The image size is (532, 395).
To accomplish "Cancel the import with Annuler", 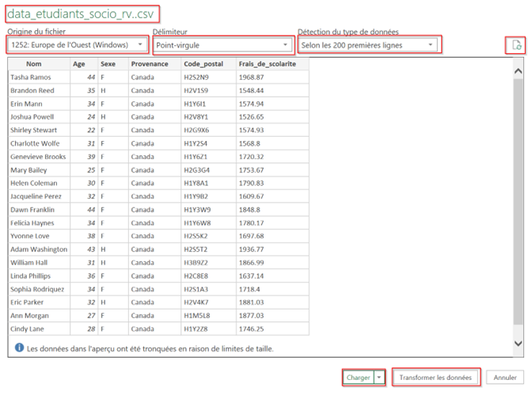I will tap(505, 378).
